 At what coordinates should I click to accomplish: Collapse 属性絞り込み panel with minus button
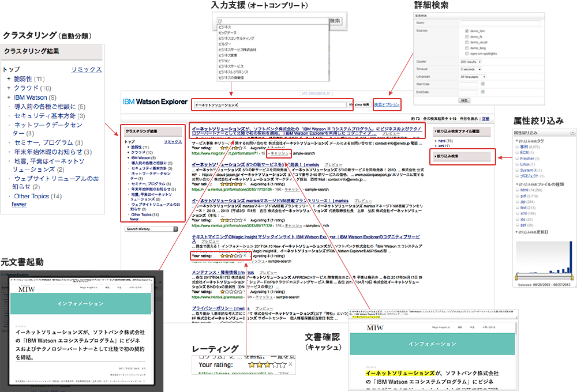[572, 133]
